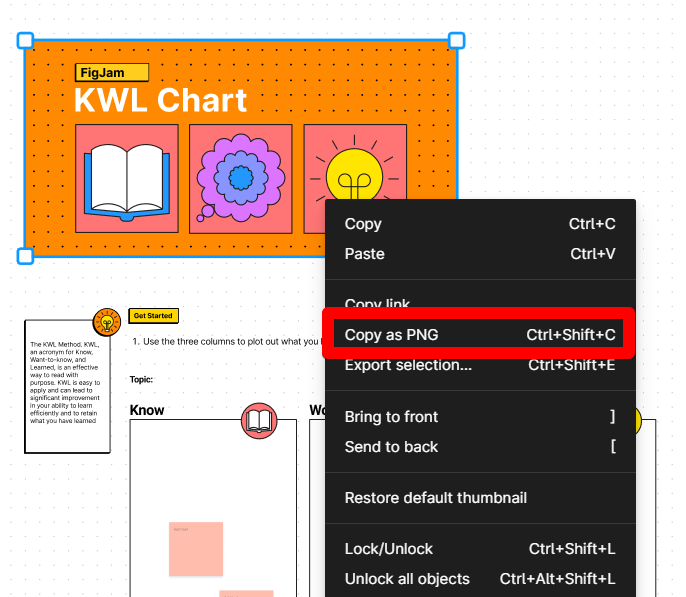
Task: Choose Restore default thumbnail
Action: tap(480, 498)
